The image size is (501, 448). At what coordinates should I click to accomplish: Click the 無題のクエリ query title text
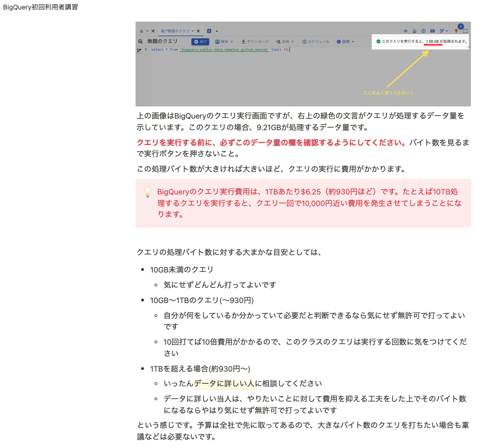click(x=162, y=41)
